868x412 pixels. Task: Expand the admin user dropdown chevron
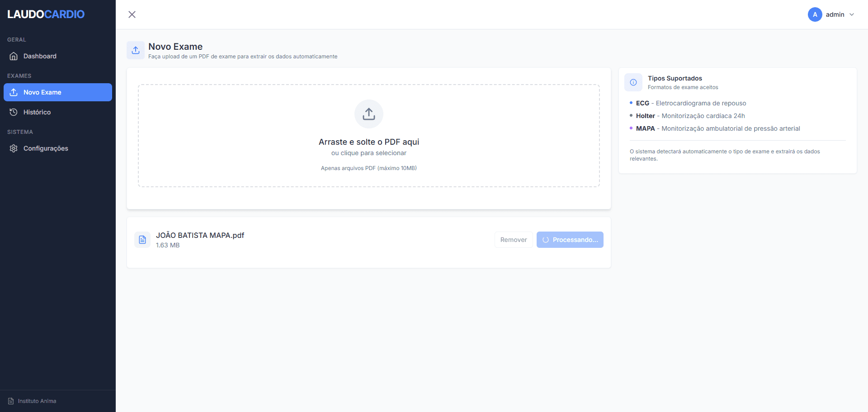[x=852, y=14]
